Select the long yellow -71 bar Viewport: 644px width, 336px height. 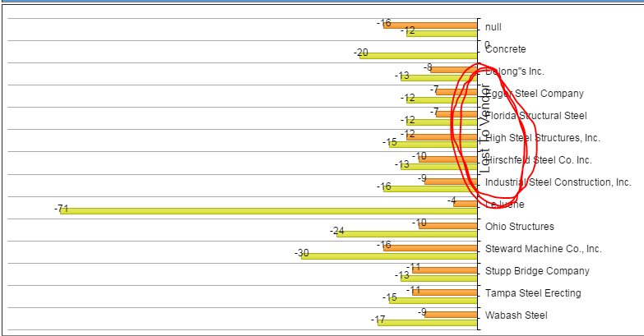click(x=269, y=211)
